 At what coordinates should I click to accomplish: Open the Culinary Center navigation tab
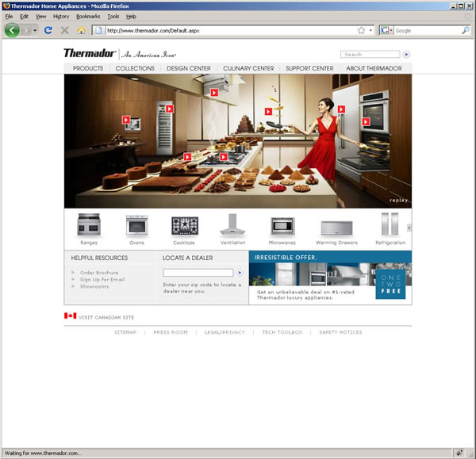[x=248, y=69]
